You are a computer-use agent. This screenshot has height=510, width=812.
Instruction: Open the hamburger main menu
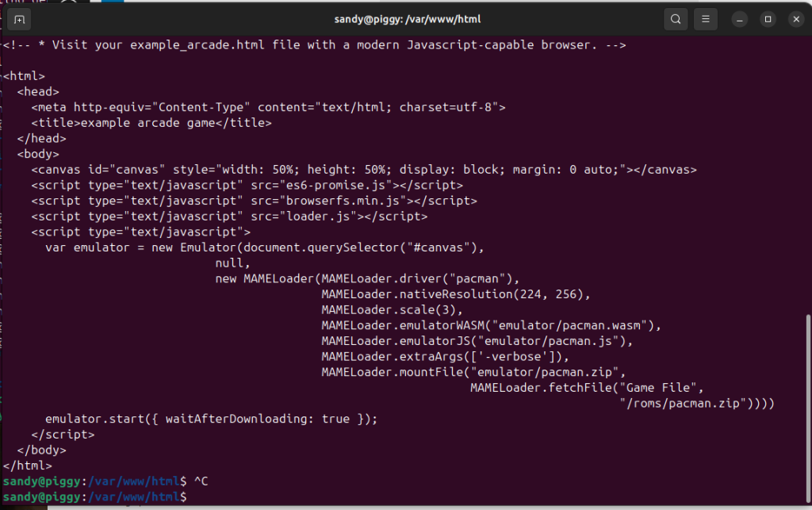(705, 20)
